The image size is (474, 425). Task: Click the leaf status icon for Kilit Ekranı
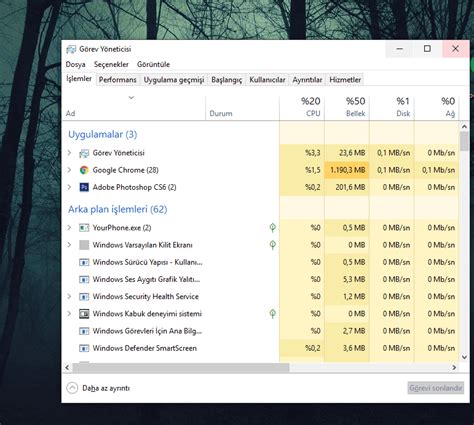click(273, 245)
